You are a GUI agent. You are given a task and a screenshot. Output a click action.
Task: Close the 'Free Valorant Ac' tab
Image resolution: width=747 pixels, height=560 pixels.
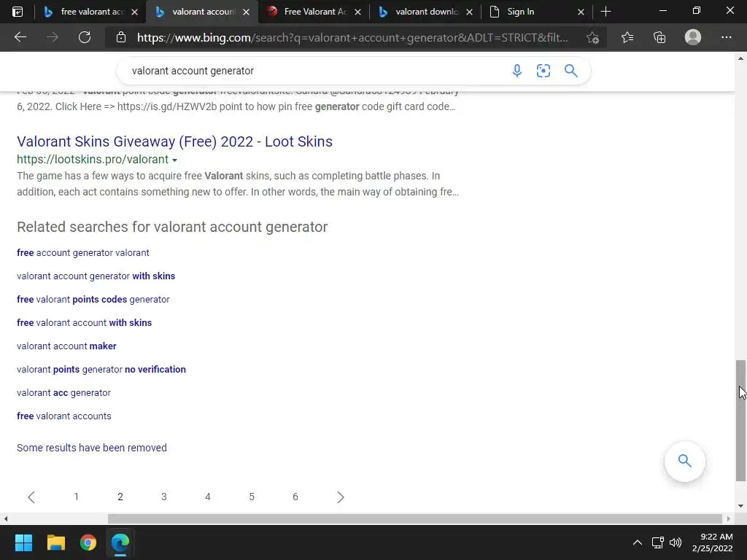pyautogui.click(x=357, y=12)
